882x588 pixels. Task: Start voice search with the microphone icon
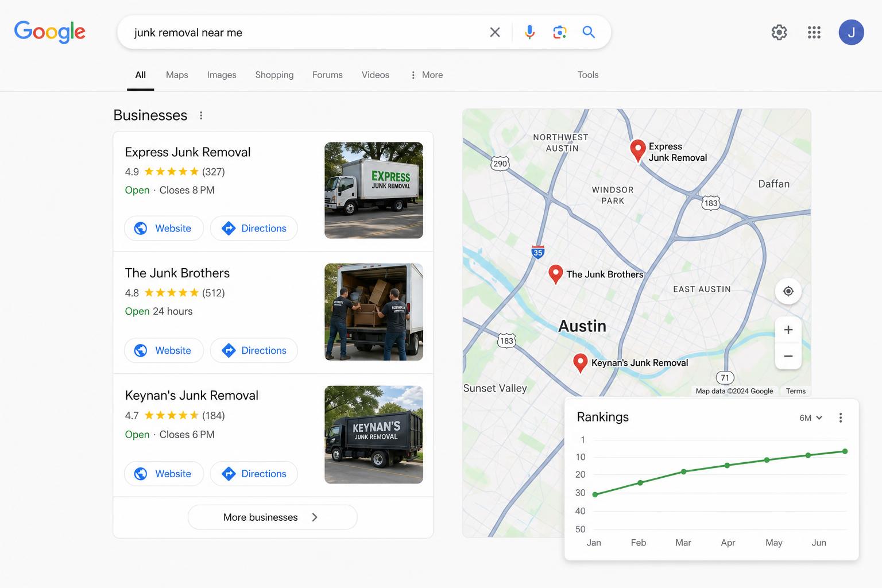click(530, 32)
